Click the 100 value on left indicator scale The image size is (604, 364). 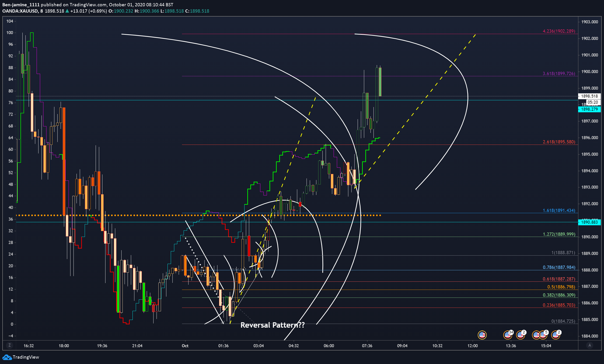[10, 33]
